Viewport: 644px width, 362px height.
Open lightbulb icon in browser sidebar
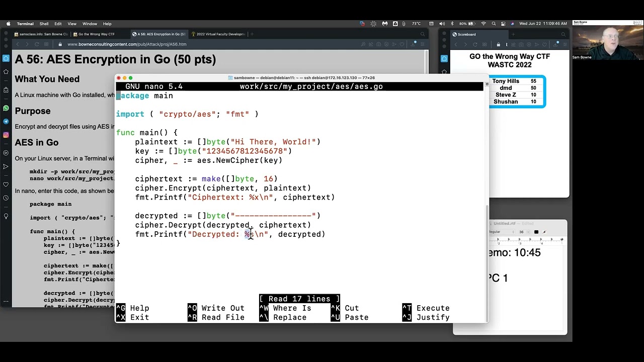click(x=6, y=216)
